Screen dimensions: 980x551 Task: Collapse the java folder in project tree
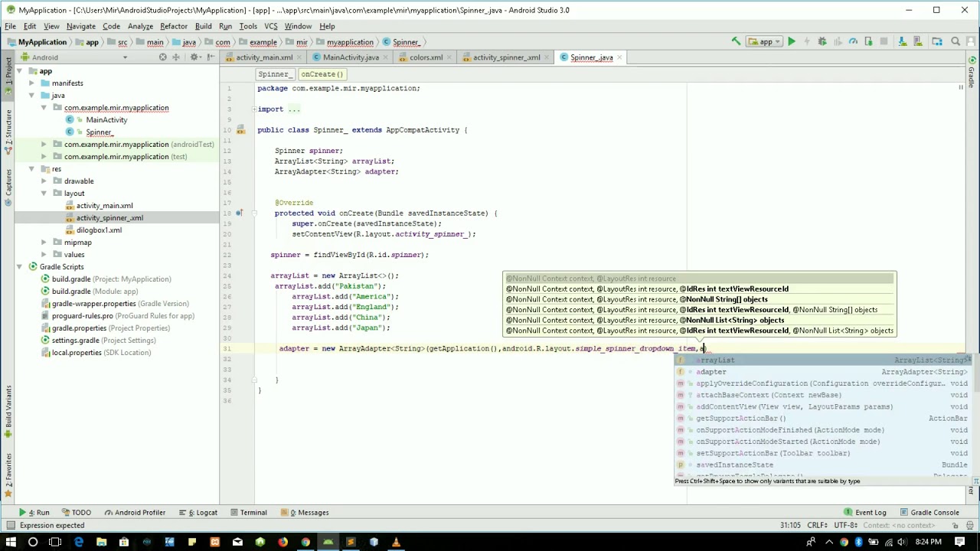click(x=31, y=96)
